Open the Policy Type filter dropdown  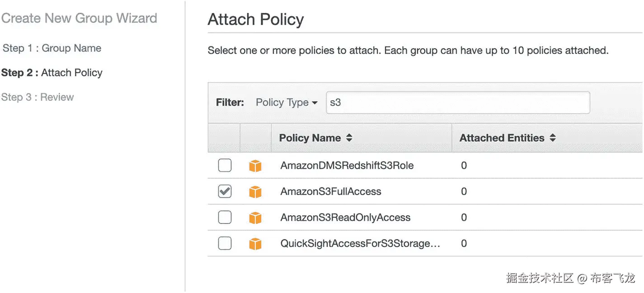287,102
